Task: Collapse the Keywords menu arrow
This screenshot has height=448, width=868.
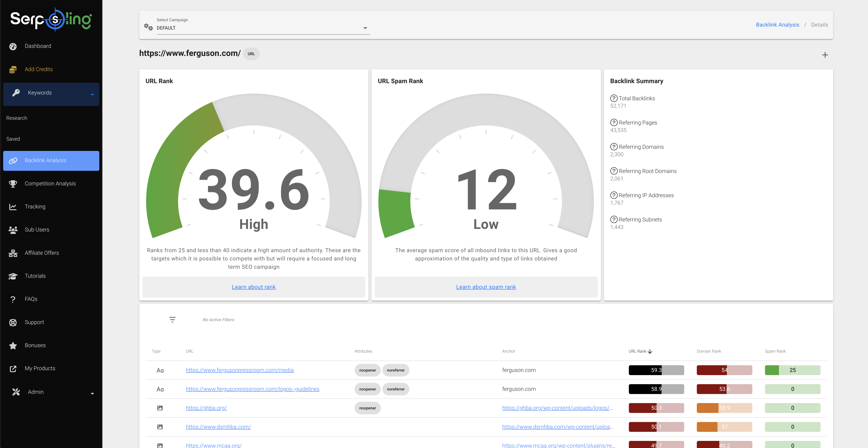Action: pos(92,94)
